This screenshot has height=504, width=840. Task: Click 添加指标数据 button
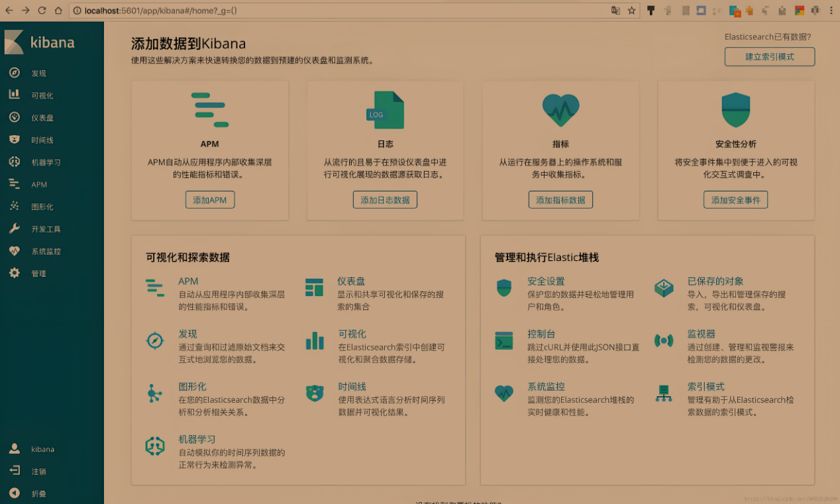(x=560, y=200)
